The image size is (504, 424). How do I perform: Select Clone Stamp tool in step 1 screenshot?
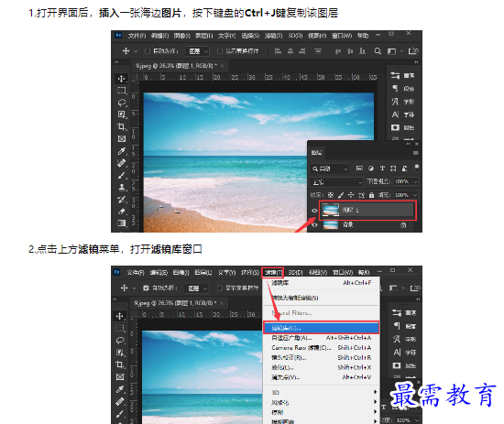122,187
